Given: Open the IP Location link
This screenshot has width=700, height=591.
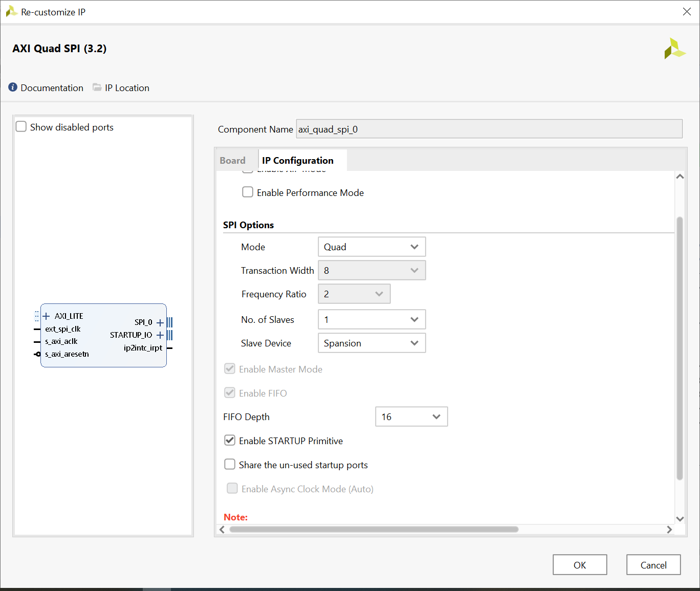Looking at the screenshot, I should pyautogui.click(x=127, y=88).
